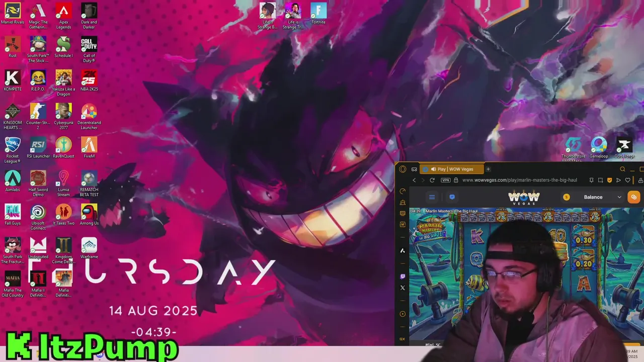This screenshot has height=362, width=644.
Task: Select the KOMPETE desktop icon
Action: pos(13,80)
